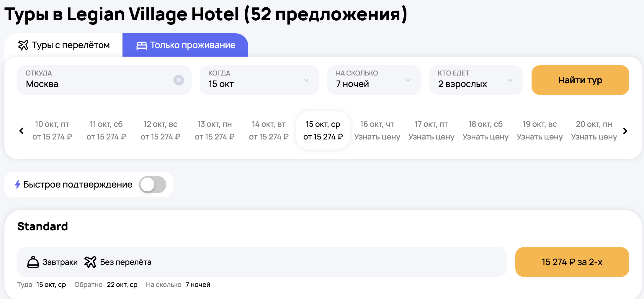
Task: Click return date 22 окт, ср text
Action: pos(122,285)
